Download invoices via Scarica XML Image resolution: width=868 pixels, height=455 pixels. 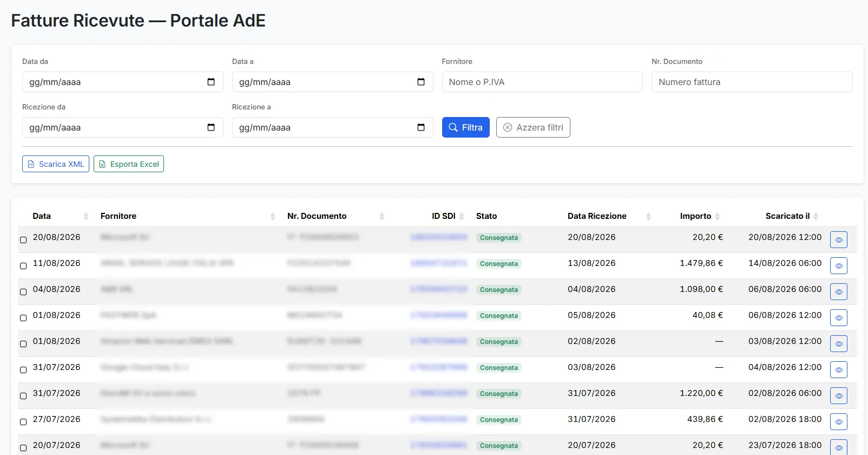click(x=56, y=164)
